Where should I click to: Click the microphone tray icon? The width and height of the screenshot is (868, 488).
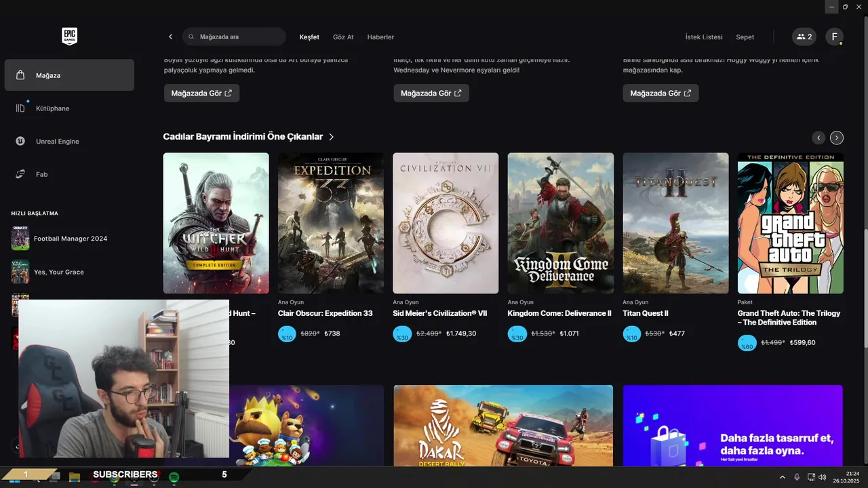pyautogui.click(x=797, y=477)
